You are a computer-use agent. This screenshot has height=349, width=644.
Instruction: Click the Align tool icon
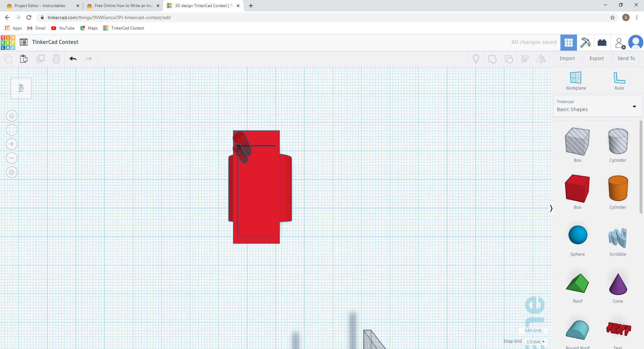[x=525, y=59]
